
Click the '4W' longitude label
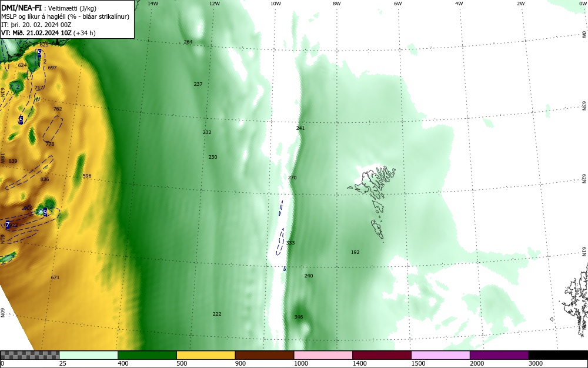click(459, 4)
